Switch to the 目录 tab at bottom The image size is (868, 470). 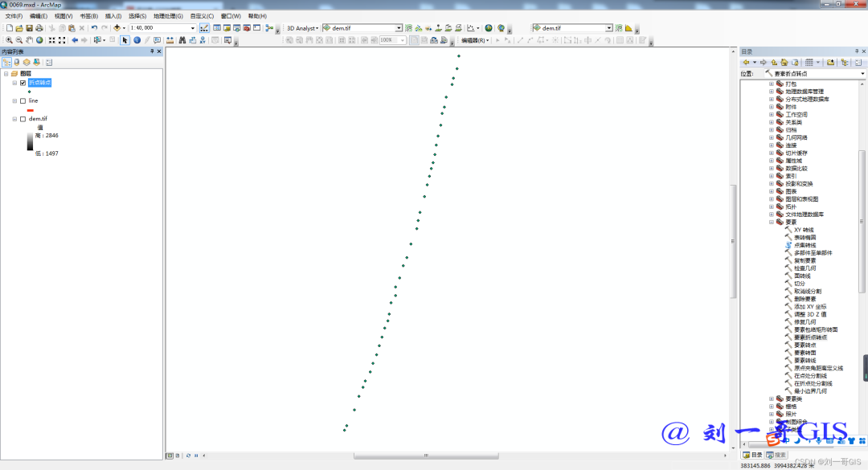[753, 455]
